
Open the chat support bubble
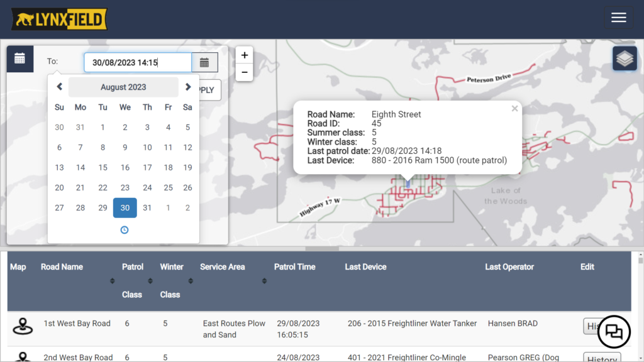[x=613, y=332]
